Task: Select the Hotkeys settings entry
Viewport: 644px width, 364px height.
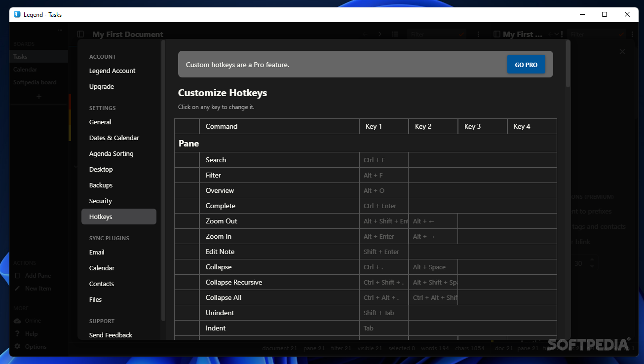Action: (x=119, y=217)
